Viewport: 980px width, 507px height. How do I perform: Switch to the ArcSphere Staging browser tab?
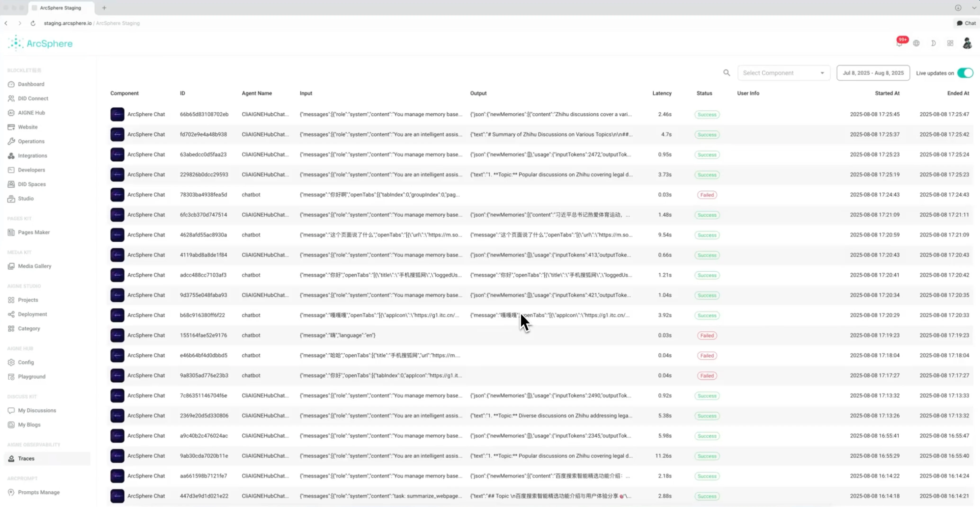(x=61, y=8)
